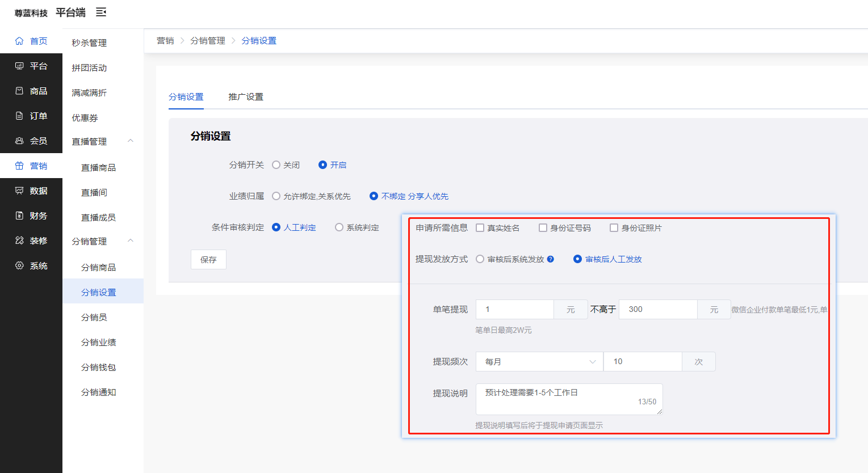868x473 pixels.
Task: Switch to the 推广设置 tab
Action: click(246, 97)
